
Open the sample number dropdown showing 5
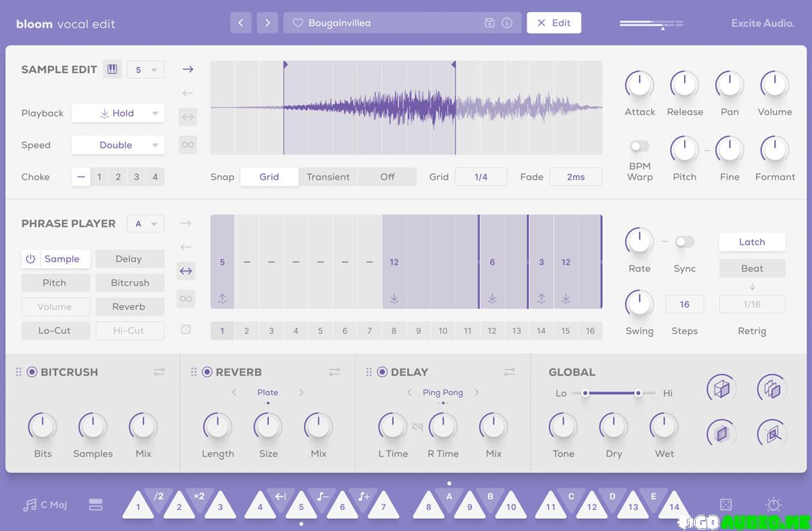145,69
